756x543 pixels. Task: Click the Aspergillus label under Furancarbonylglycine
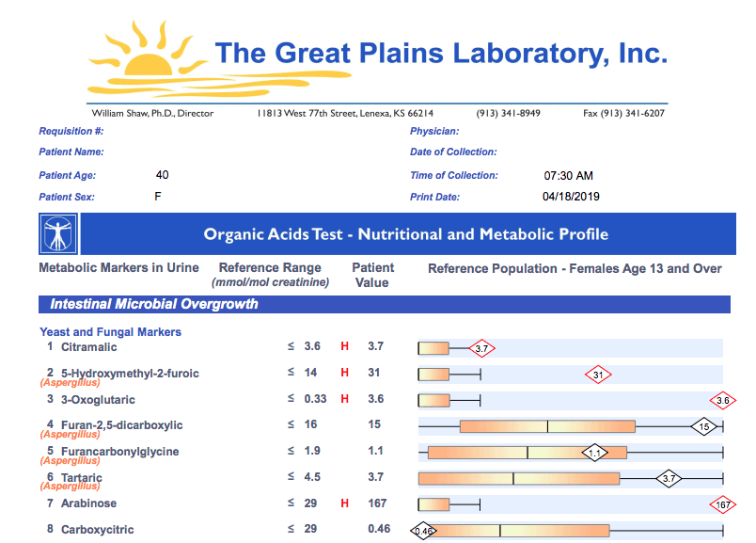(70, 460)
